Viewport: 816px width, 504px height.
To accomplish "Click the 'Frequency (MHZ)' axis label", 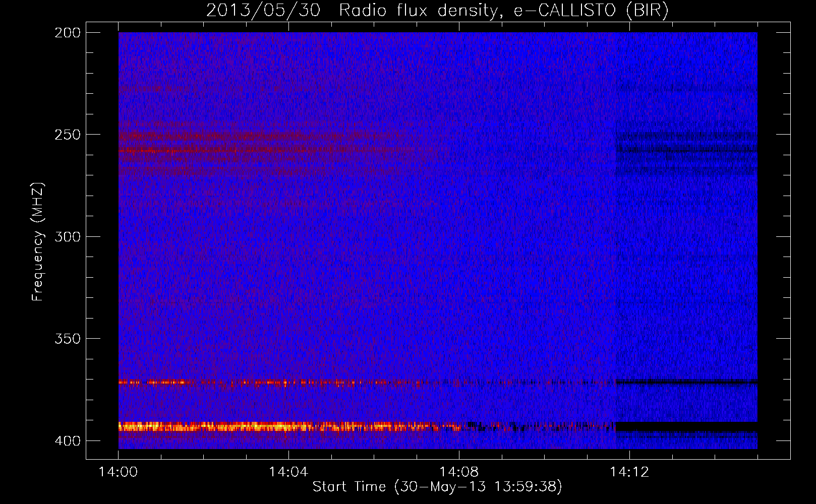I will click(38, 241).
